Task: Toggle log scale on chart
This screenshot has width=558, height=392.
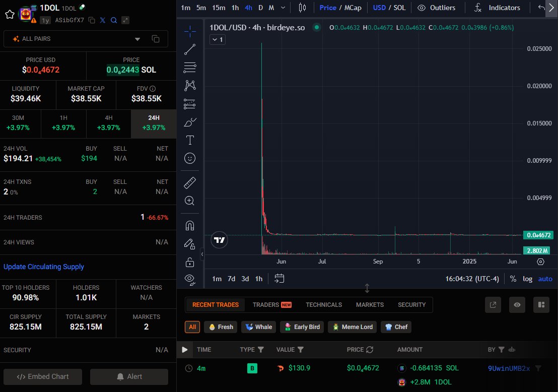Action: (527, 279)
